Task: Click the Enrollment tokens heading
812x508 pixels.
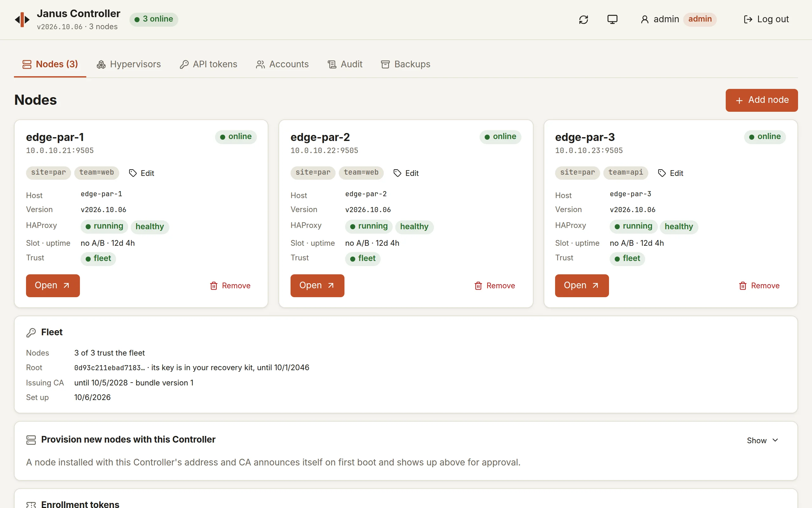Action: (x=80, y=504)
